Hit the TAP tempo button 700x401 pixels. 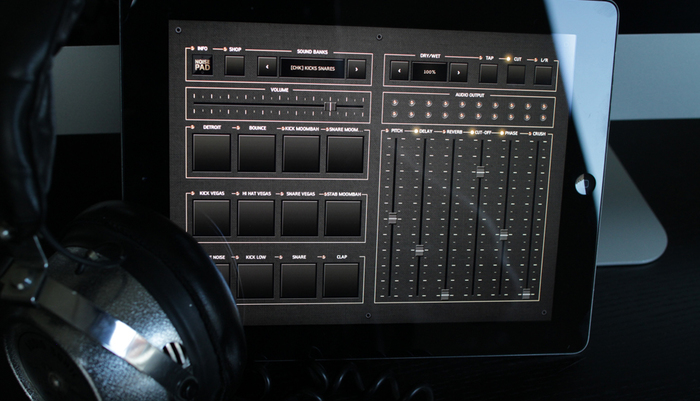click(x=488, y=74)
